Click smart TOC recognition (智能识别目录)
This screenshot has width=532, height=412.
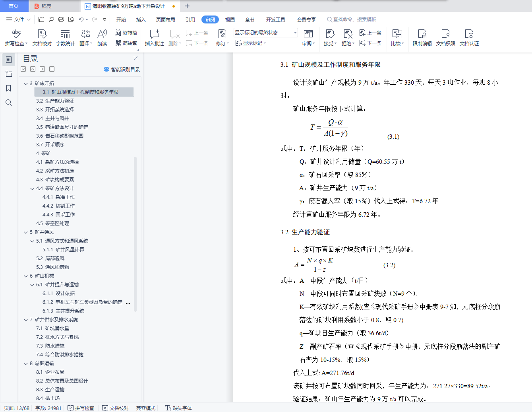pos(122,69)
